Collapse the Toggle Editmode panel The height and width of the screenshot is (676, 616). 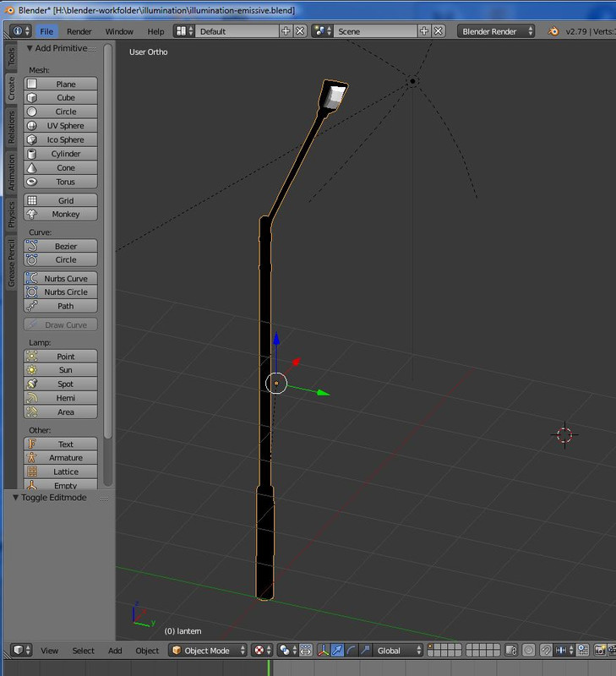tap(15, 498)
